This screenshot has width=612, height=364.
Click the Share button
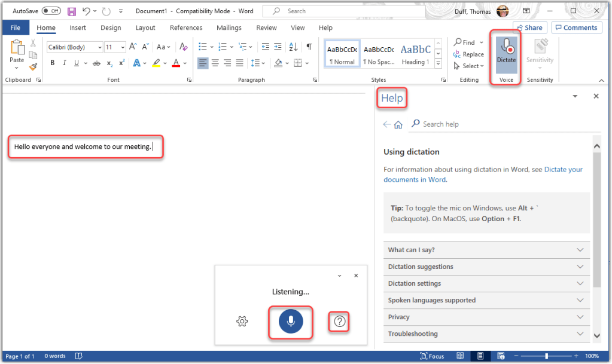pyautogui.click(x=529, y=27)
